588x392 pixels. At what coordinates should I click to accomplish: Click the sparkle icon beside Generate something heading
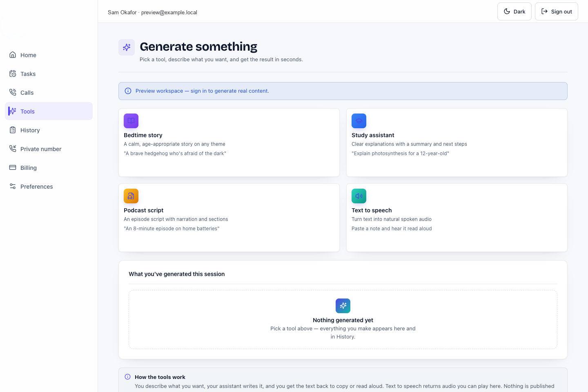click(127, 47)
